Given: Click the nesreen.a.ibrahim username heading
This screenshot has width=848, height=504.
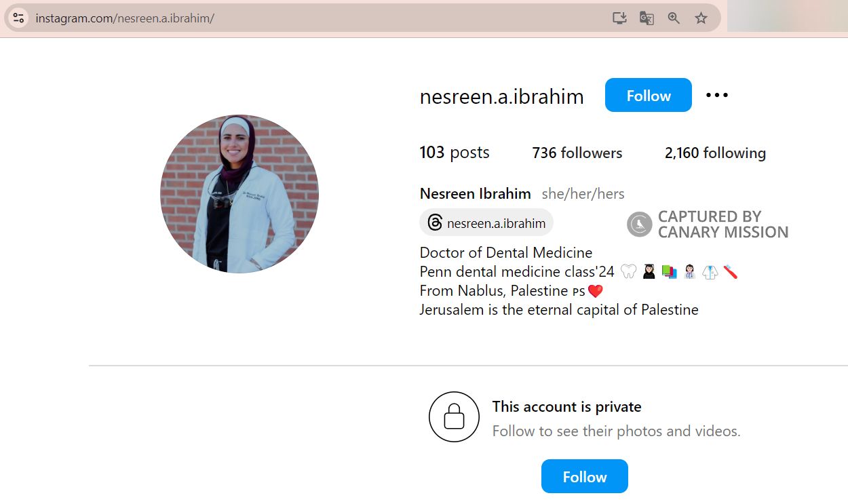Looking at the screenshot, I should coord(501,97).
